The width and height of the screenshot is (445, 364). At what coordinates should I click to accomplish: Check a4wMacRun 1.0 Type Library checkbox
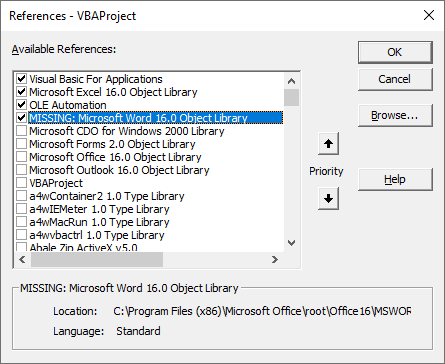(x=22, y=222)
